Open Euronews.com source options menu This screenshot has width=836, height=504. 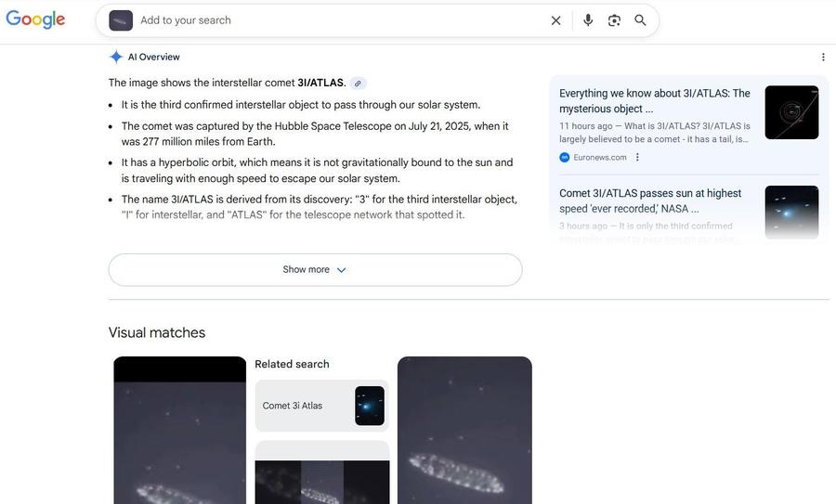(637, 158)
